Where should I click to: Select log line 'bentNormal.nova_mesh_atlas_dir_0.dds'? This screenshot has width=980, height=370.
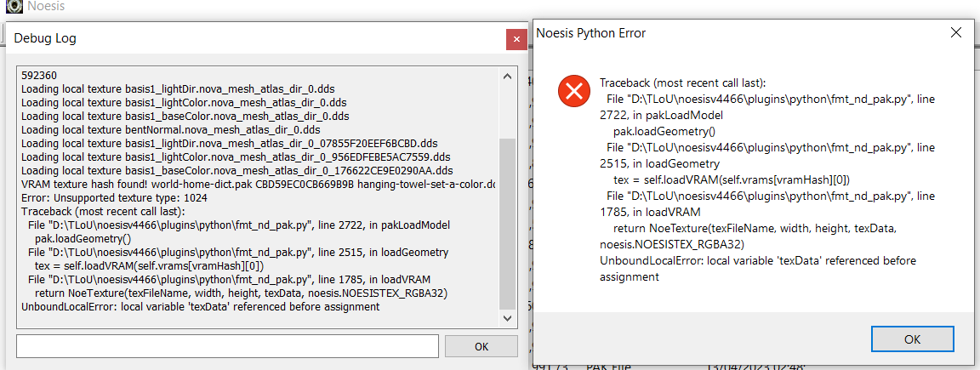[x=171, y=129]
